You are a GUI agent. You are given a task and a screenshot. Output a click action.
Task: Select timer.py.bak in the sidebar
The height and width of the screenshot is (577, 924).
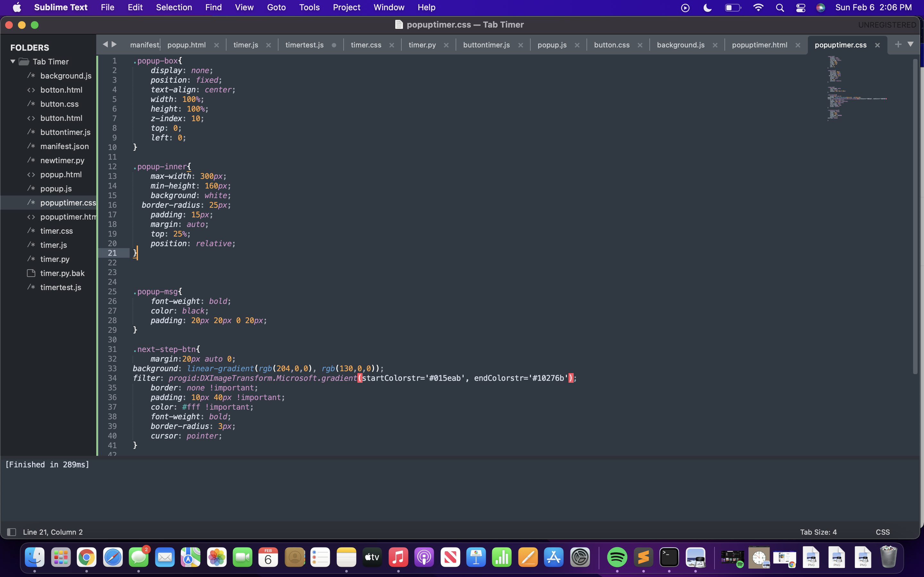tap(62, 273)
